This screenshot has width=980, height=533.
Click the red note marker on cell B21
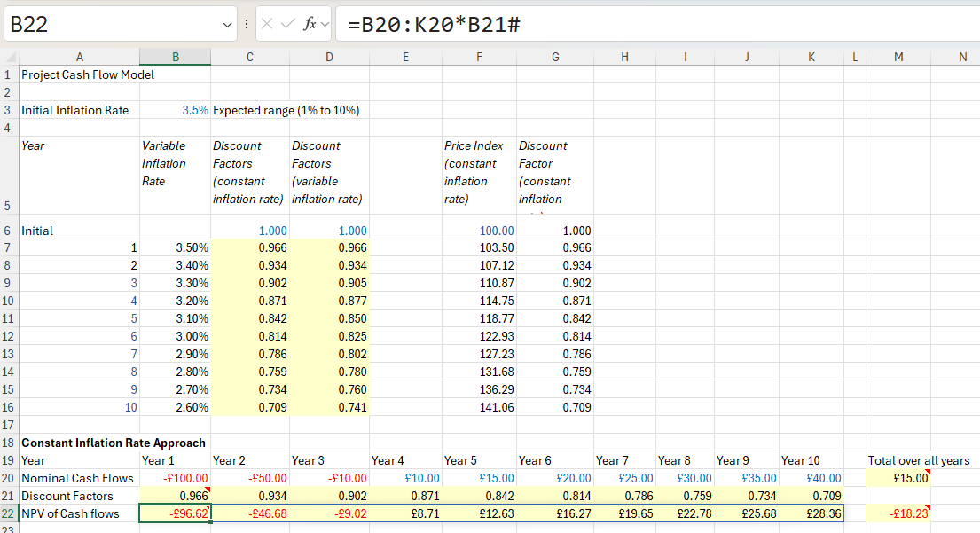point(206,490)
